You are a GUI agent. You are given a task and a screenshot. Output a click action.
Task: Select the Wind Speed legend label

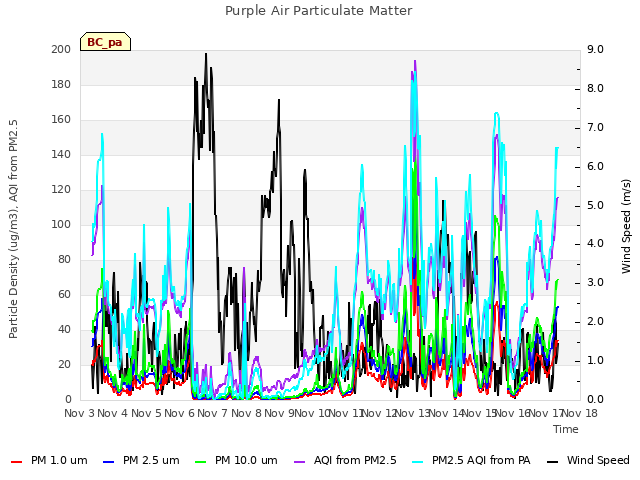(598, 460)
